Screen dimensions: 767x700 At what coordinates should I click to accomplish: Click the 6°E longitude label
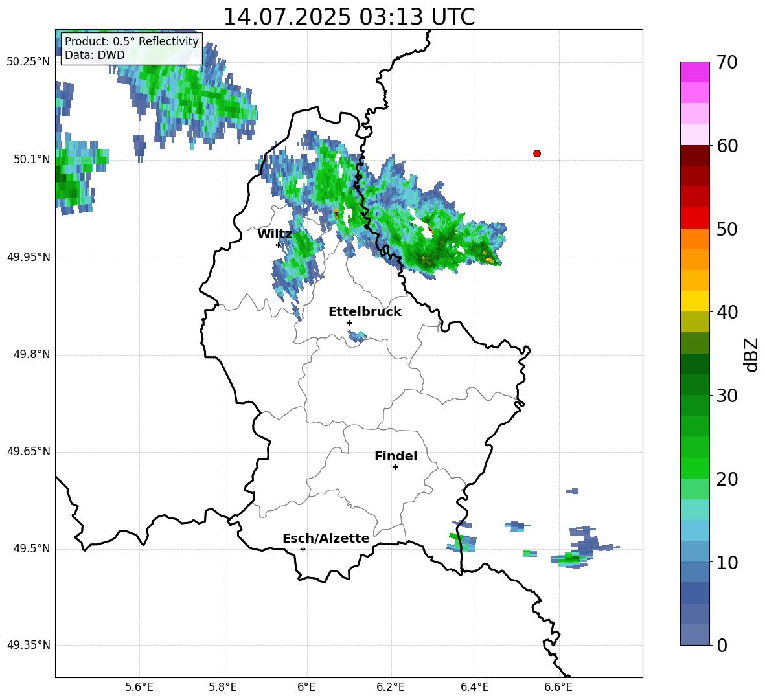pos(306,687)
